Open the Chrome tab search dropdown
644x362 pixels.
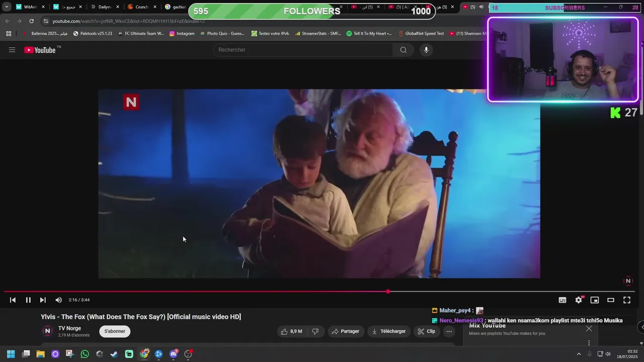point(7,7)
